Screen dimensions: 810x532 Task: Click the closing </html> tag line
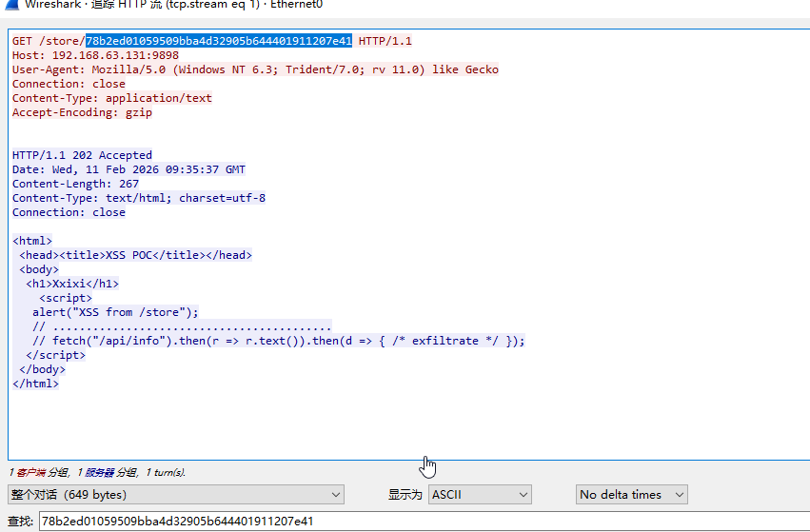35,384
